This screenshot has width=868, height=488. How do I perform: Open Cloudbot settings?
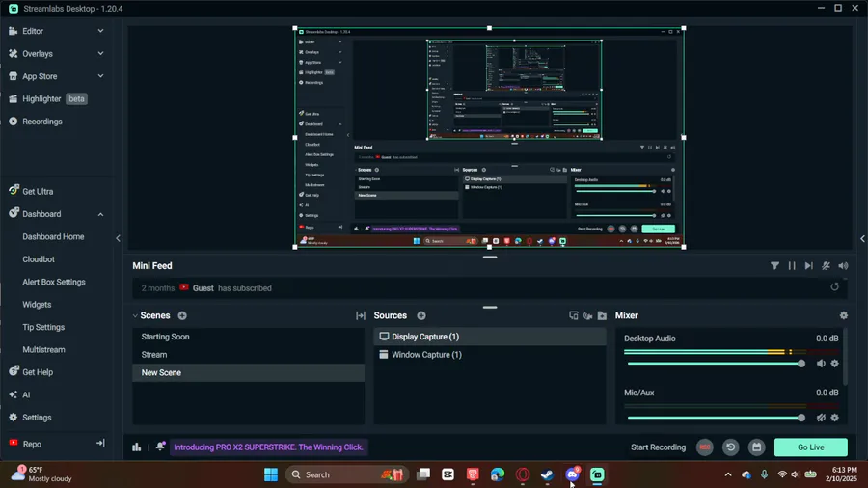tap(39, 259)
